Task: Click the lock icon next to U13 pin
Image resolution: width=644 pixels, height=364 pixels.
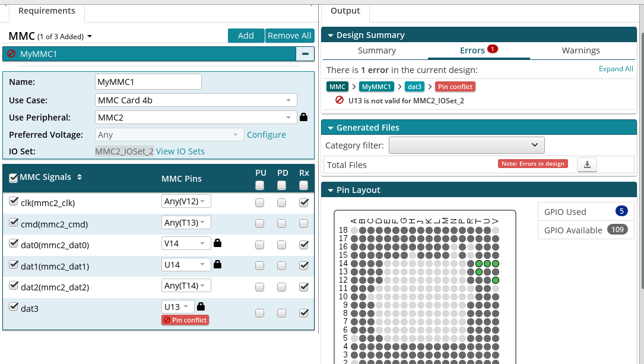Action: [201, 306]
